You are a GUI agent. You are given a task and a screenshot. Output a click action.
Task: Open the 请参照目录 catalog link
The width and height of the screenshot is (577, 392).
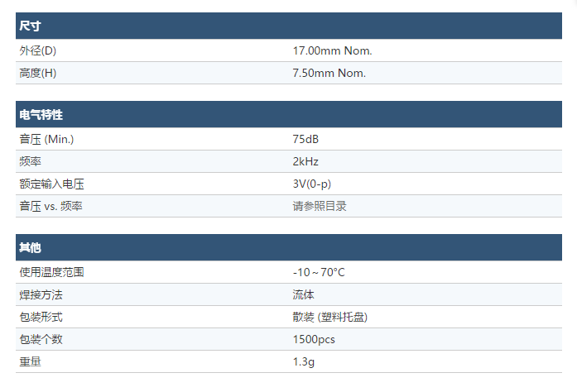320,206
